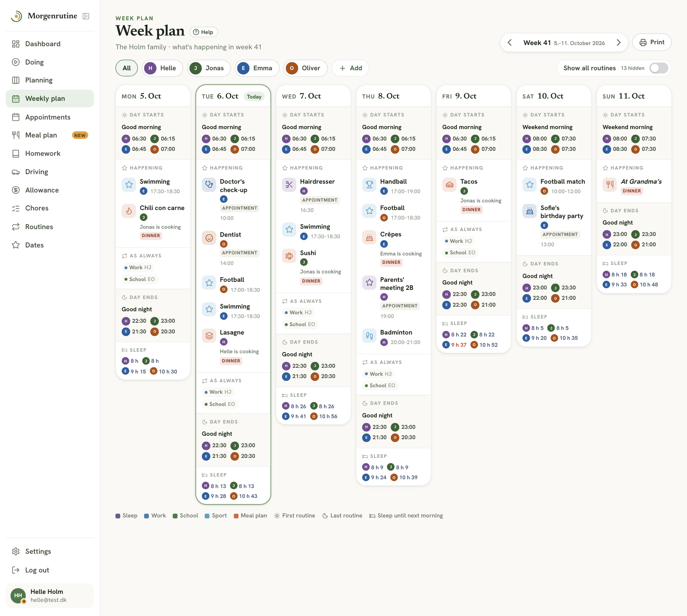The height and width of the screenshot is (616, 687).
Task: Click the Week 41 date label
Action: point(564,43)
